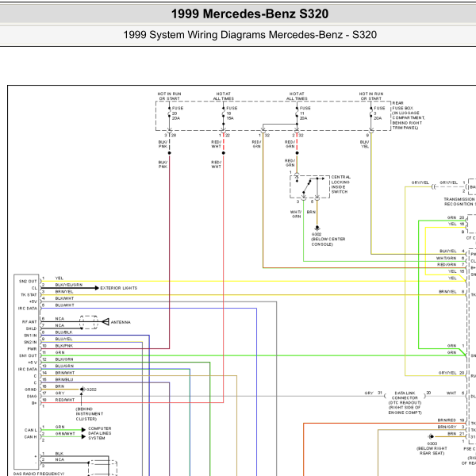Viewport: 476px width, 476px height.
Task: Click the arrow pointing to Exterior Lights
Action: pyautogui.click(x=97, y=288)
